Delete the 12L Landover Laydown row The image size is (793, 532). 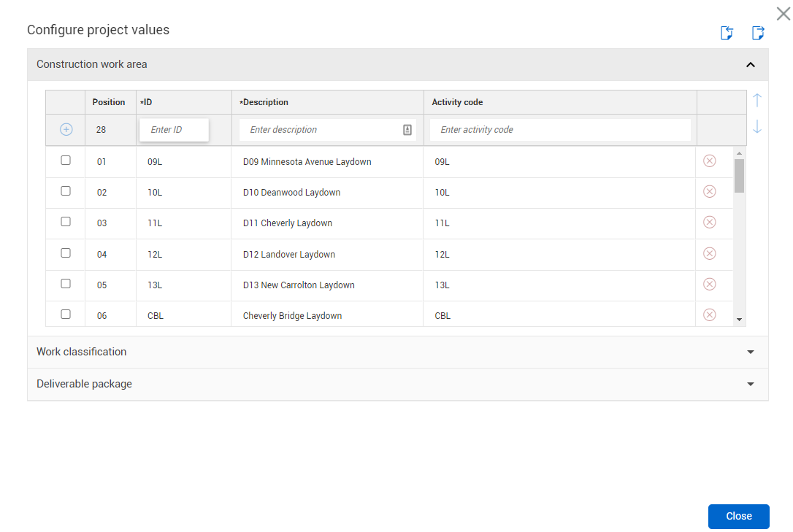pos(710,254)
